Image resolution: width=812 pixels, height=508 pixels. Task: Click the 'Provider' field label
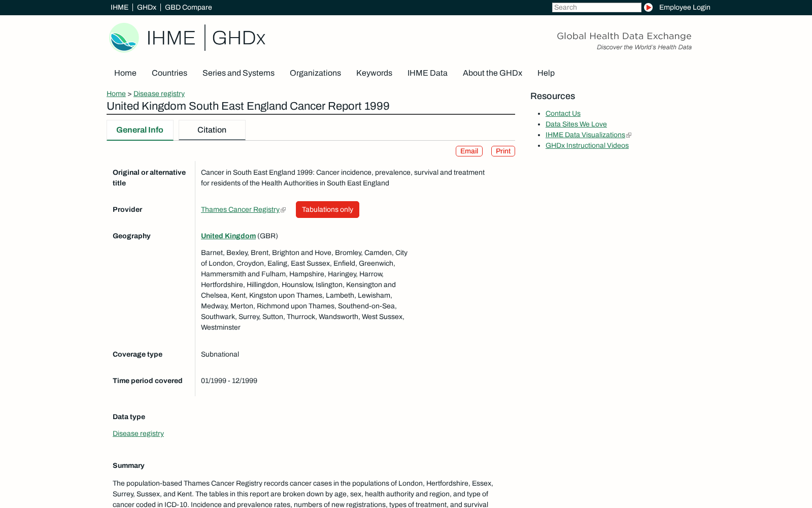point(127,210)
